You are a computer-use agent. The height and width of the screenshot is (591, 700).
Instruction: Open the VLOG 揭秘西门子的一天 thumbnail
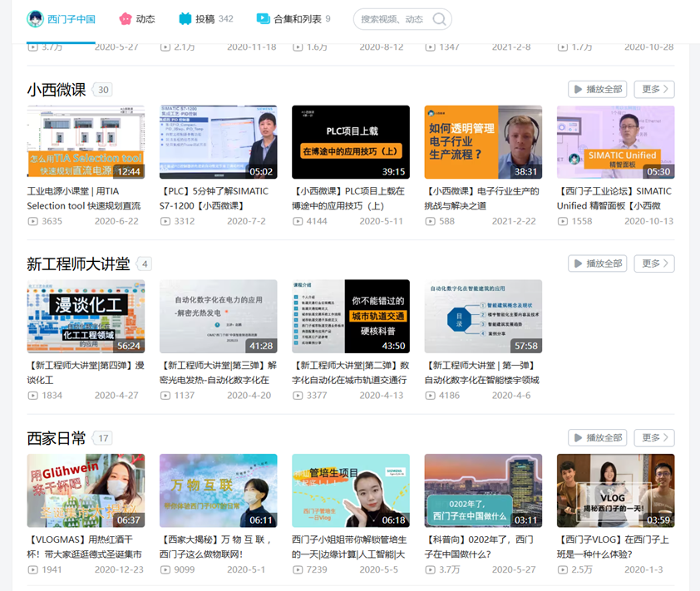[x=616, y=490]
